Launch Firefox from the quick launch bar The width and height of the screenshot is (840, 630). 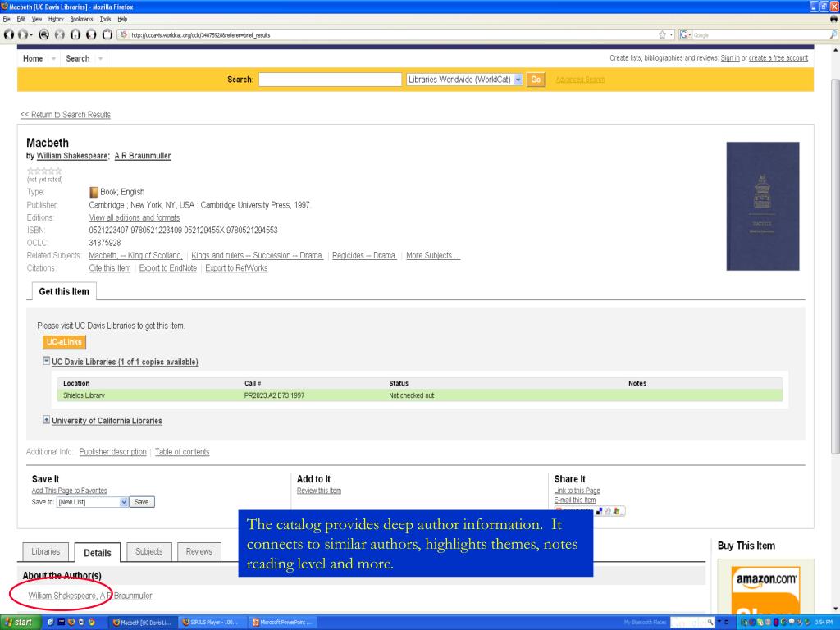71,622
